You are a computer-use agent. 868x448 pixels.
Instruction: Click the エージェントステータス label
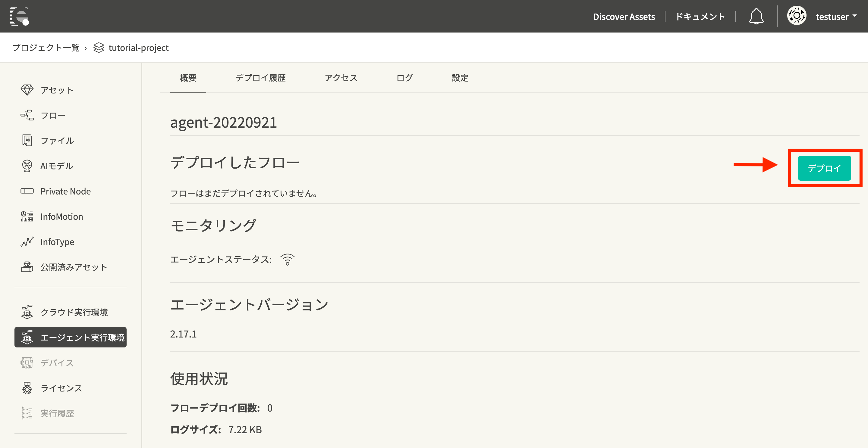[x=221, y=259]
